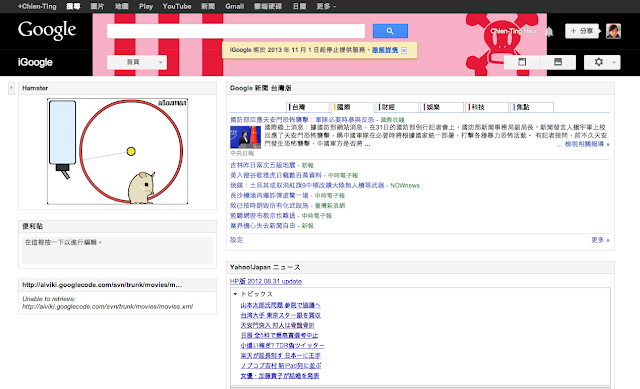Edit the sticky note text area

(x=118, y=250)
